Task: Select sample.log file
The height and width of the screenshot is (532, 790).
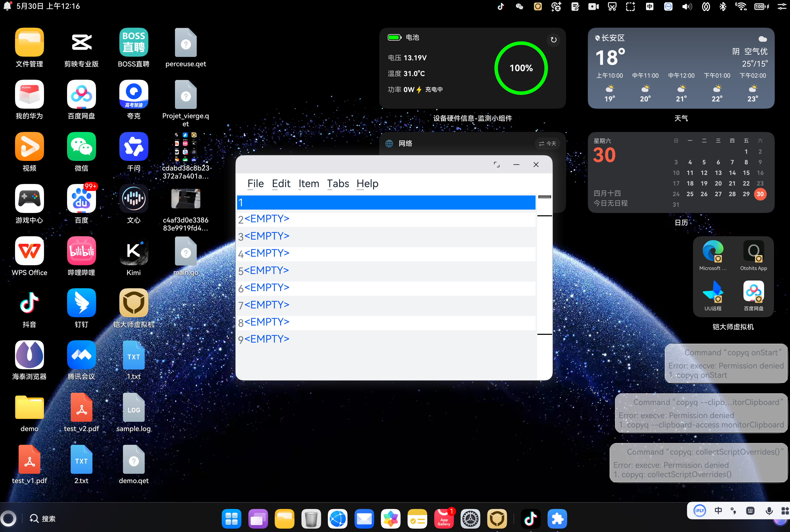Action: [134, 407]
